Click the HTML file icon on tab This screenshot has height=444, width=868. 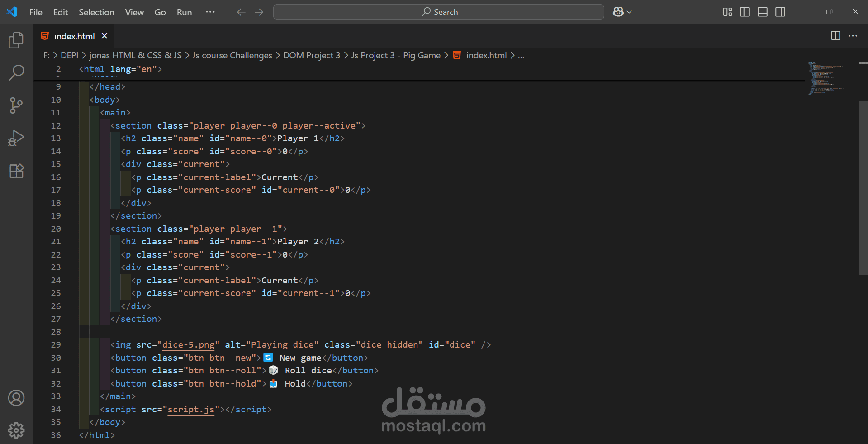(x=45, y=36)
